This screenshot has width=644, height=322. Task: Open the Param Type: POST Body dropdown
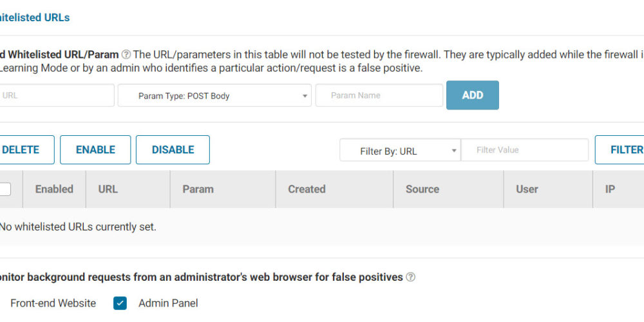(x=214, y=95)
